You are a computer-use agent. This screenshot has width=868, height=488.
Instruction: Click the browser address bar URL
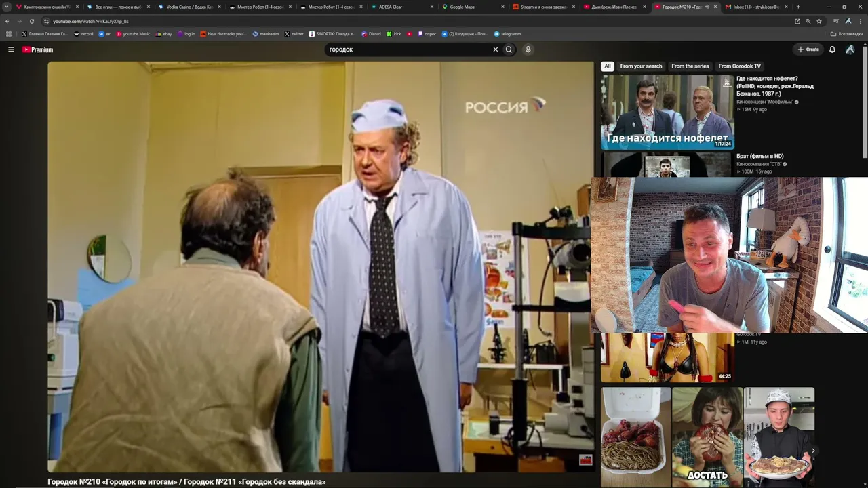click(x=91, y=21)
